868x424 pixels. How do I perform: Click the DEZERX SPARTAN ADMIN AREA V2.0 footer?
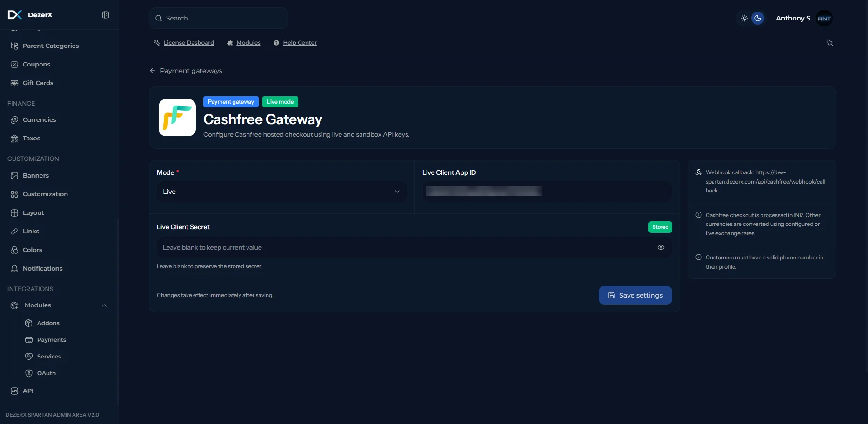click(x=52, y=415)
